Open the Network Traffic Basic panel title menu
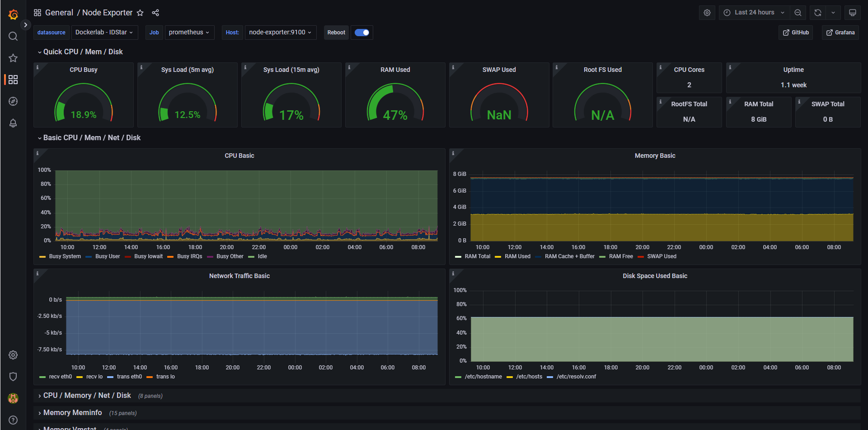The image size is (868, 430). (x=239, y=276)
